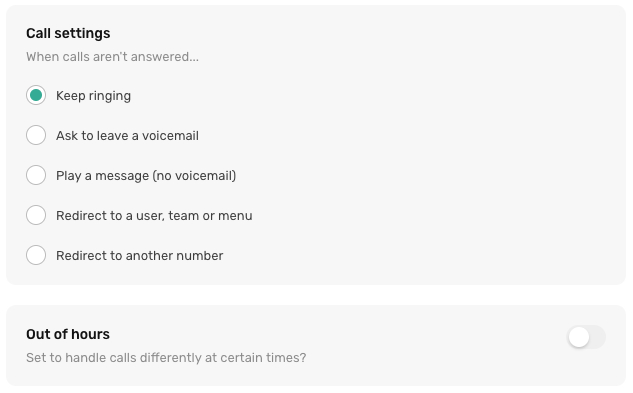Click the "Ask to leave a voicemail" label text
This screenshot has width=633, height=393.
127,136
